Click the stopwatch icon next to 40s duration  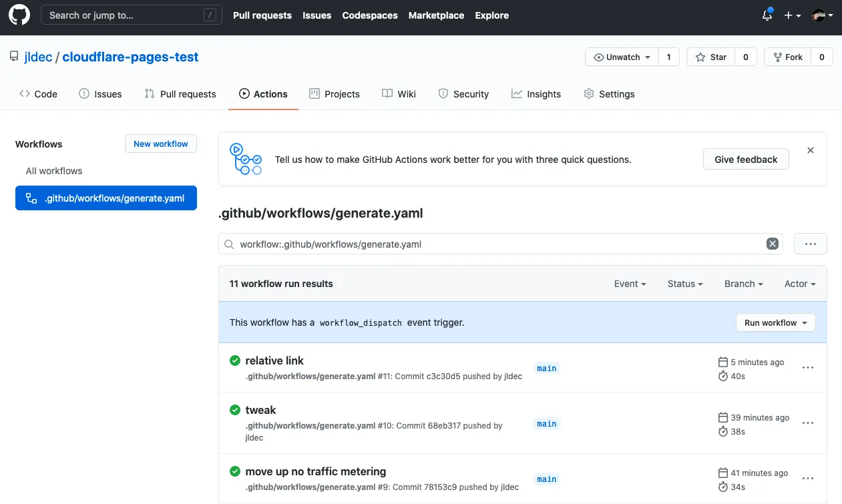723,376
